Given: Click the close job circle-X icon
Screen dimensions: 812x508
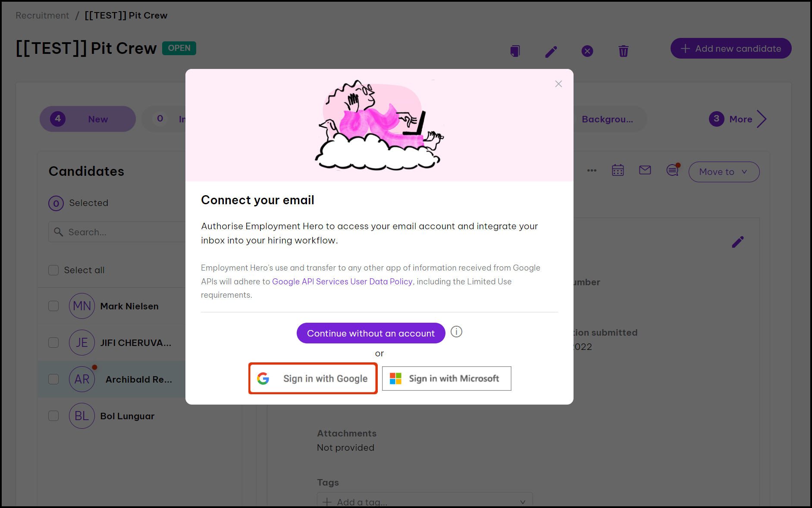Looking at the screenshot, I should pyautogui.click(x=587, y=51).
